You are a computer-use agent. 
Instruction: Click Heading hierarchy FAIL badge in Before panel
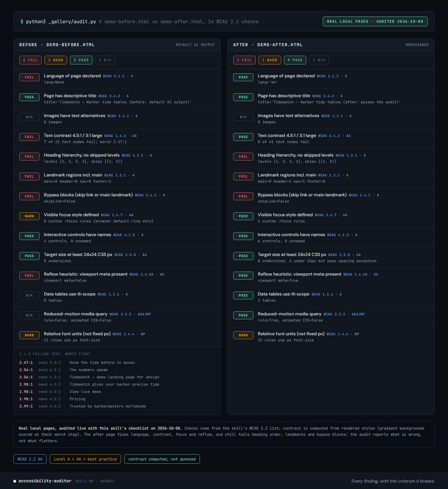pos(29,157)
